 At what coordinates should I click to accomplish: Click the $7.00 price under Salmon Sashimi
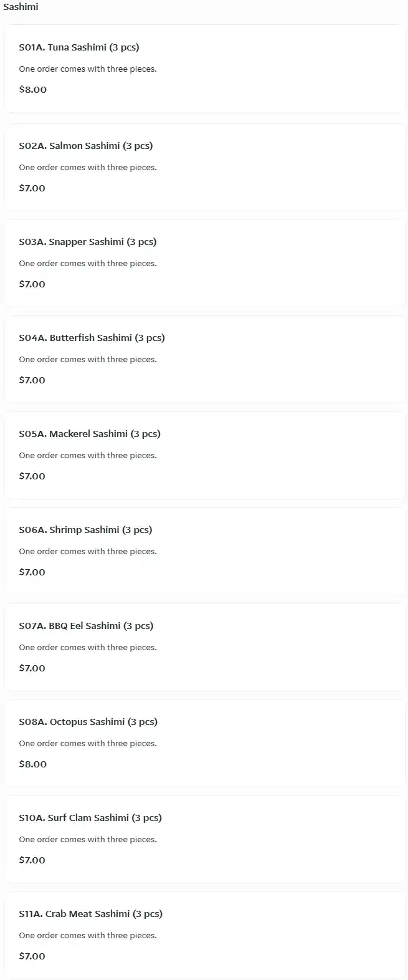click(32, 188)
